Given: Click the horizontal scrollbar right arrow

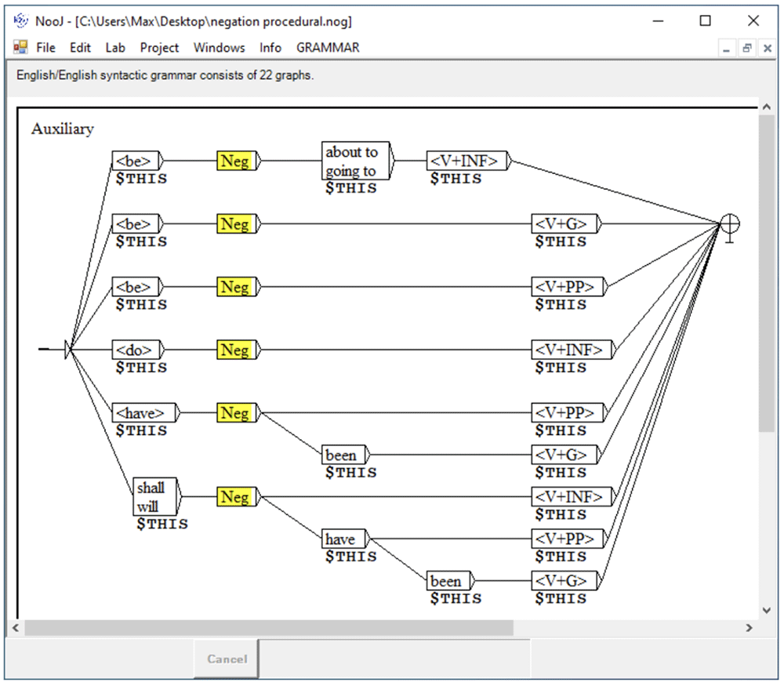Looking at the screenshot, I should [749, 627].
